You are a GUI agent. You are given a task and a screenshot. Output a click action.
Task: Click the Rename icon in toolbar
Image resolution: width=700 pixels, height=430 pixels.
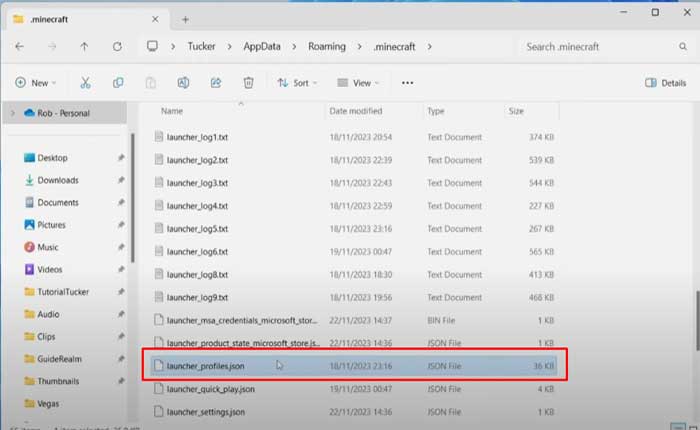click(x=183, y=83)
